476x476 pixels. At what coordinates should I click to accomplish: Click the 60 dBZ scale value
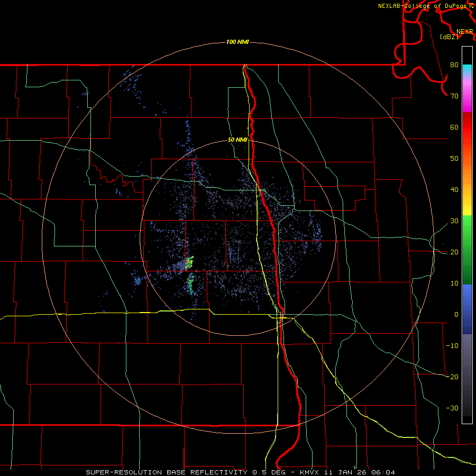[454, 127]
